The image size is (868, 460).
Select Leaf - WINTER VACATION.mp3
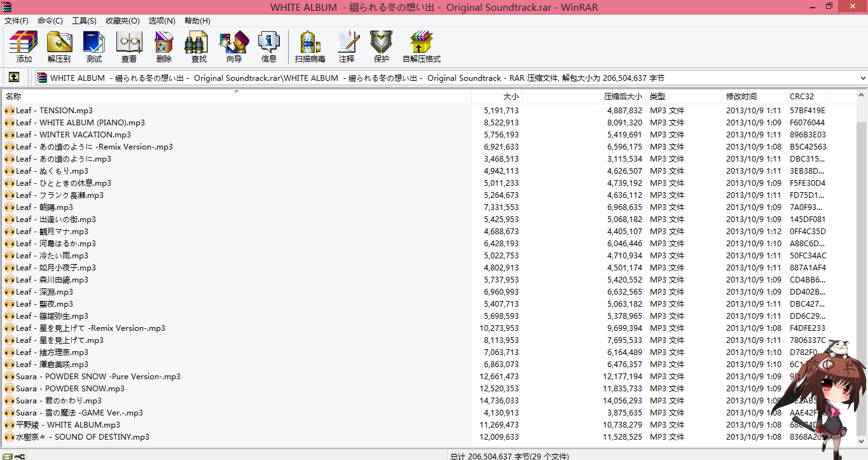[73, 135]
